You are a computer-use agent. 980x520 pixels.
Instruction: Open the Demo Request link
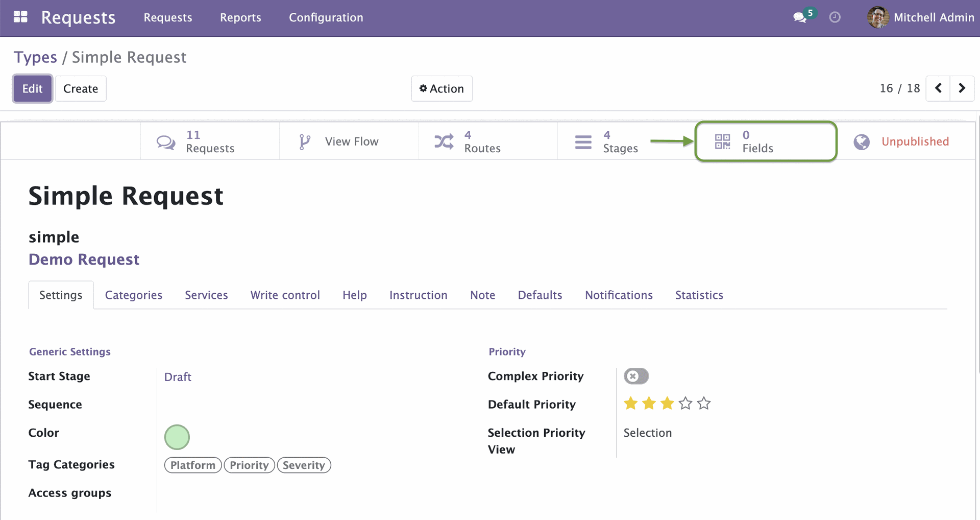coord(84,259)
